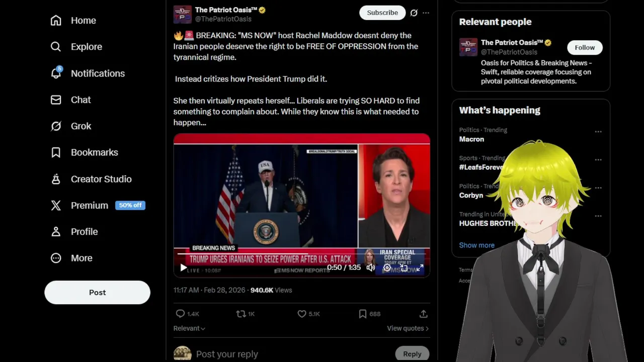Open more options for #LeafsForever trend

(x=598, y=160)
